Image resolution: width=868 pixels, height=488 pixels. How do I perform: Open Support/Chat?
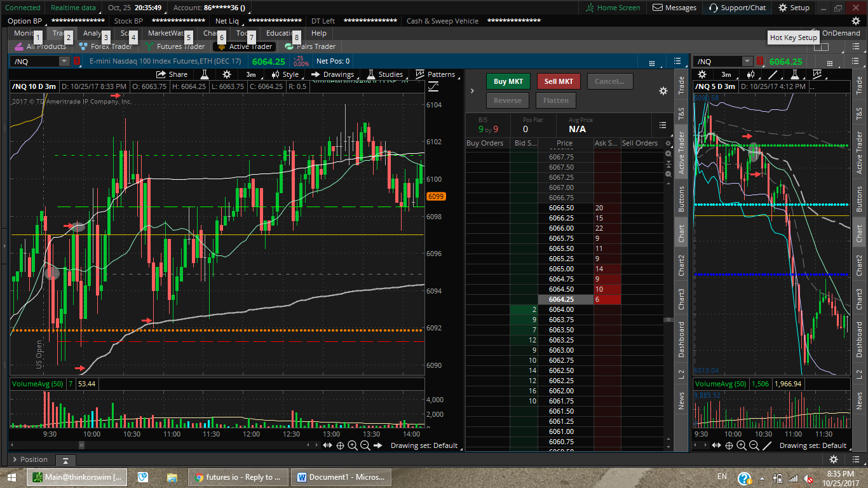pos(737,8)
